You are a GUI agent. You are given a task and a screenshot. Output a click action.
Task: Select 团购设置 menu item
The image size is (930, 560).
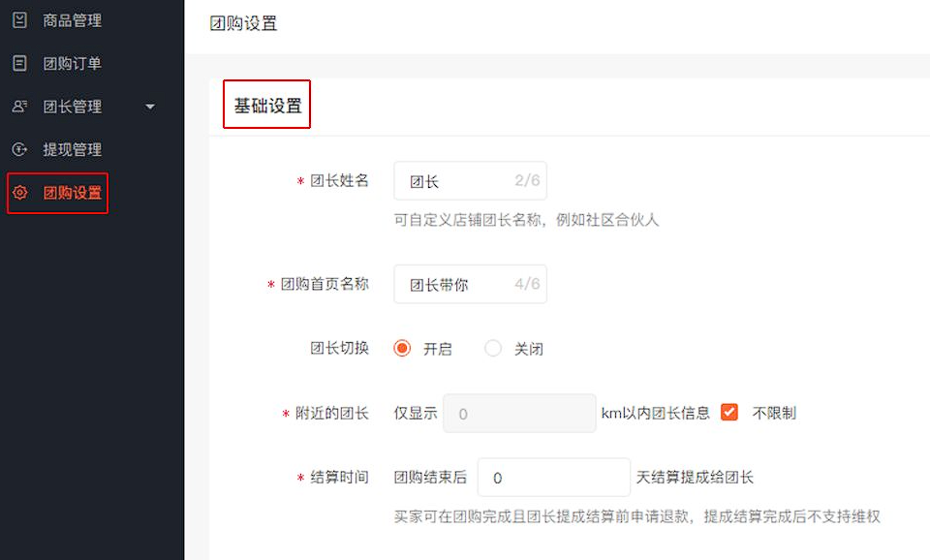click(72, 193)
